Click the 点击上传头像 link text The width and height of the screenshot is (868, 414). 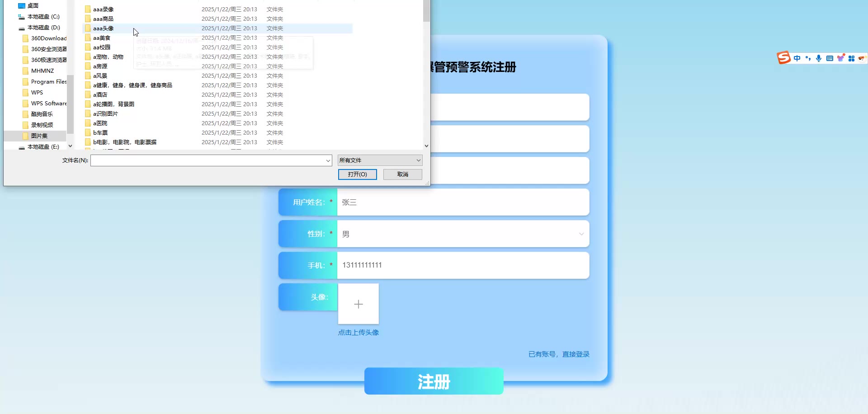359,333
